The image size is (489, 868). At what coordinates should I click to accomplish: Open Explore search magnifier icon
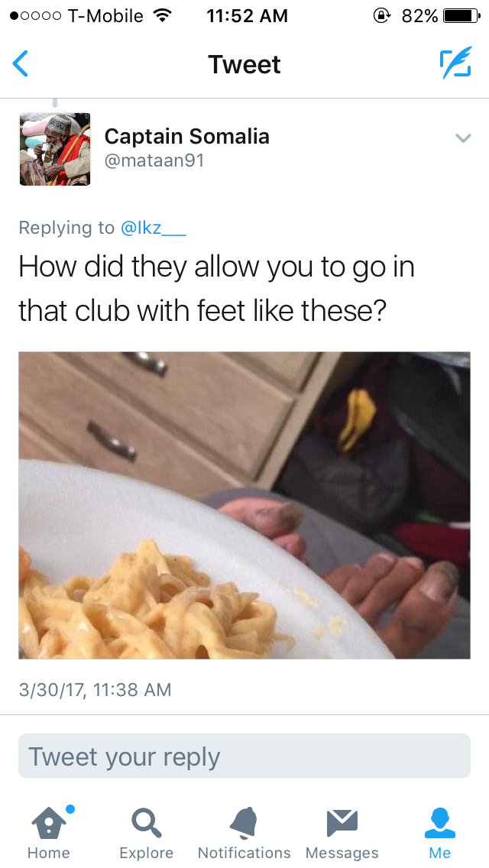[146, 823]
